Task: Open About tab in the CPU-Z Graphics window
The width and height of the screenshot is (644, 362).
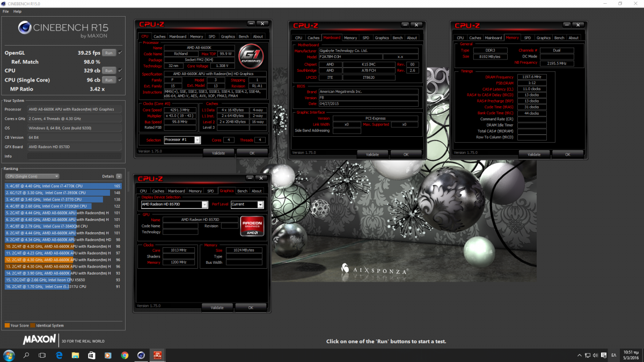Action: coord(257,191)
